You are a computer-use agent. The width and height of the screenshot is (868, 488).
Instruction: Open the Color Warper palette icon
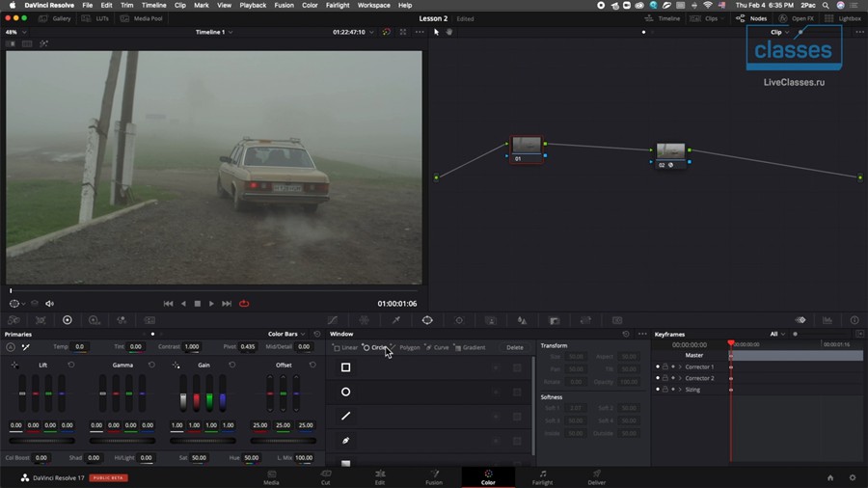tap(365, 320)
